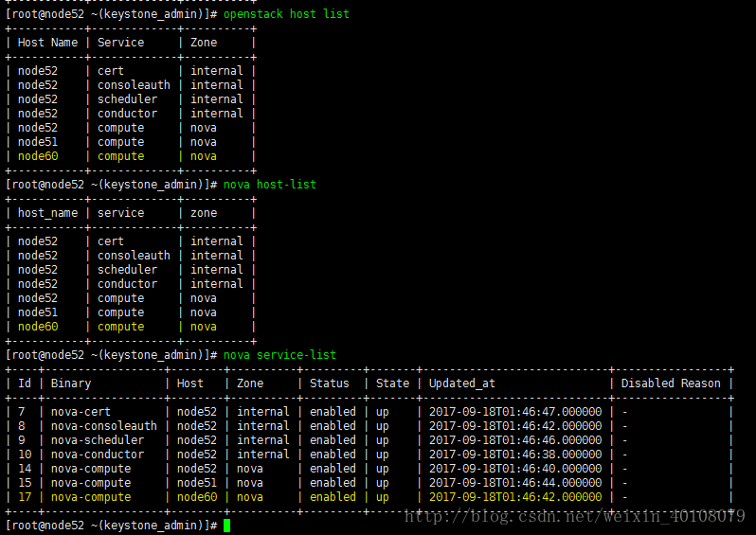Select the 'Disabled Reason' column header
756x535 pixels.
(671, 383)
